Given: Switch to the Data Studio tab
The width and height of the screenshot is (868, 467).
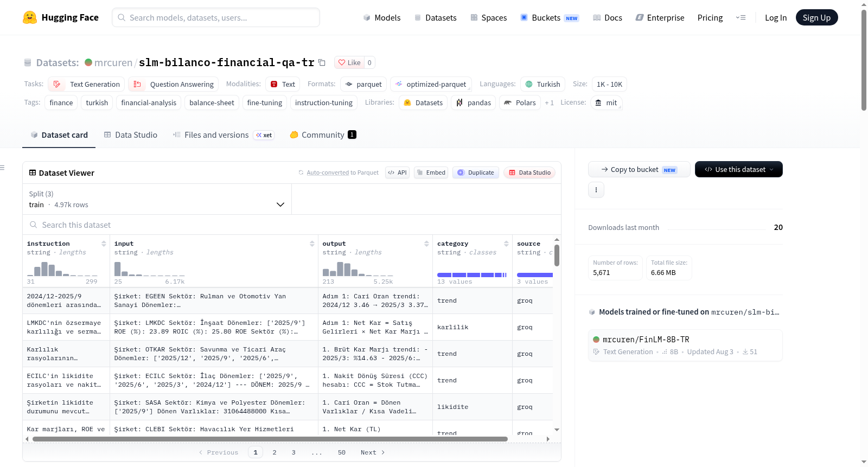Looking at the screenshot, I should [x=130, y=135].
